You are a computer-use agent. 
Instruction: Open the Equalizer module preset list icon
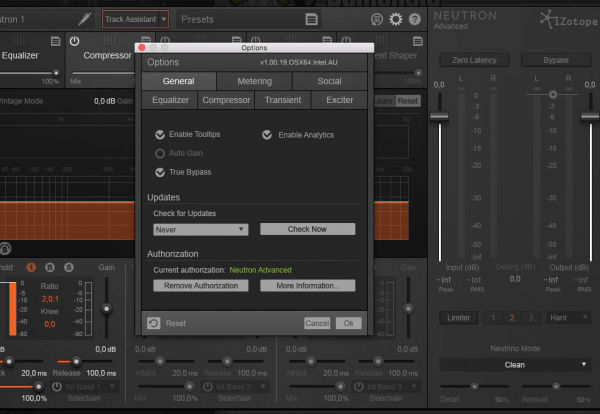(x=55, y=41)
